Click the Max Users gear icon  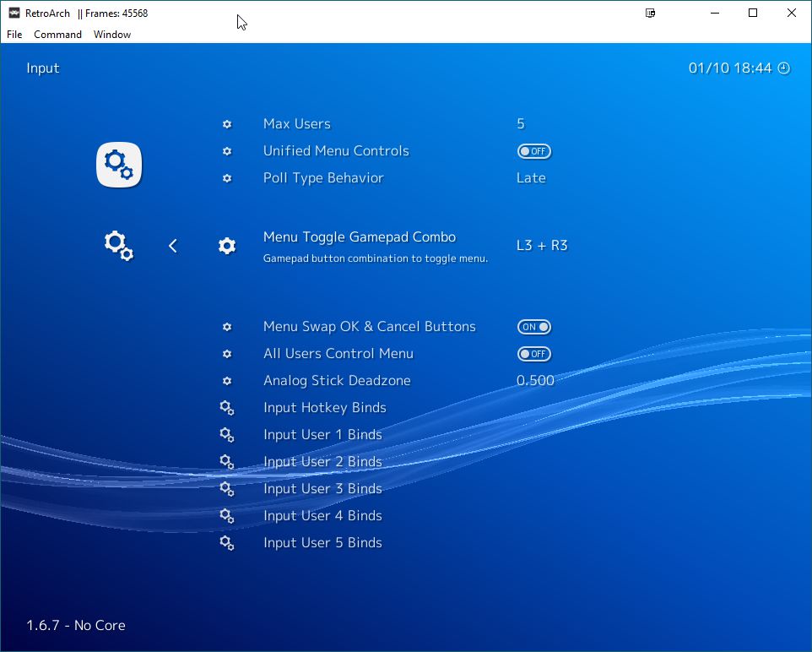(226, 124)
